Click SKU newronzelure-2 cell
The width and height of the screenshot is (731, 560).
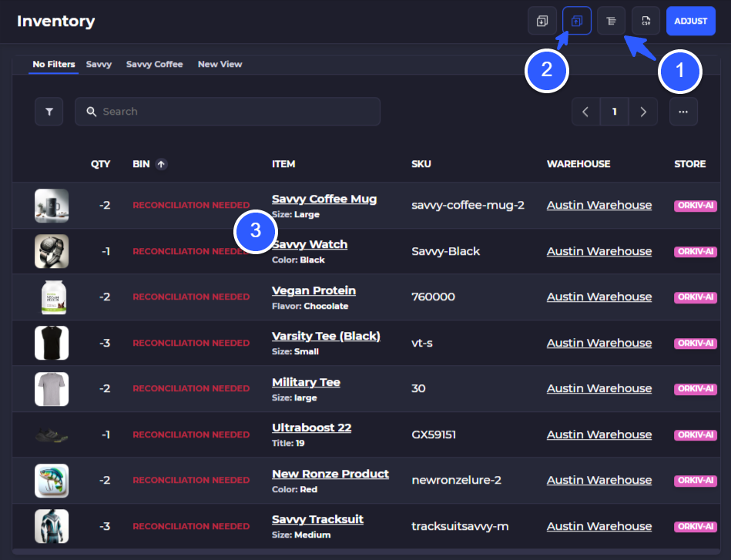(x=456, y=480)
